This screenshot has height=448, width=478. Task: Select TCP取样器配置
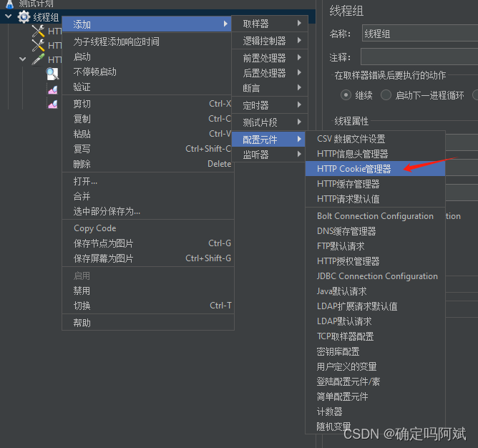375,336
